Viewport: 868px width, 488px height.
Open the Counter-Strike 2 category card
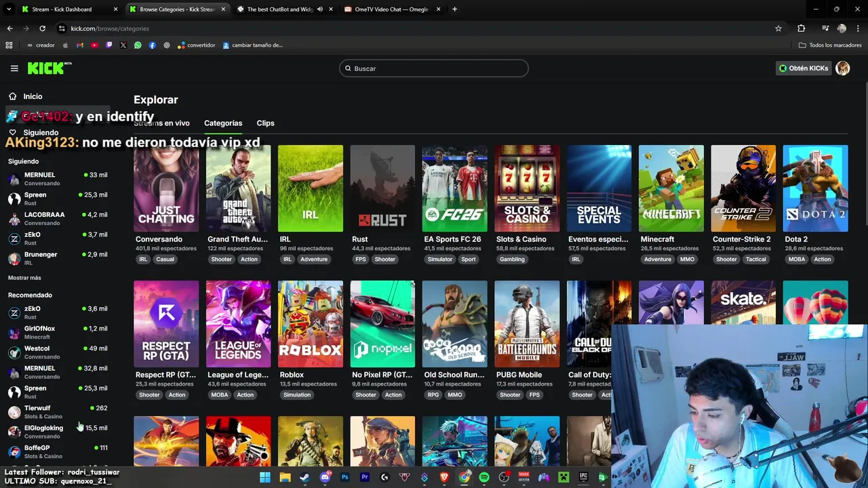743,188
